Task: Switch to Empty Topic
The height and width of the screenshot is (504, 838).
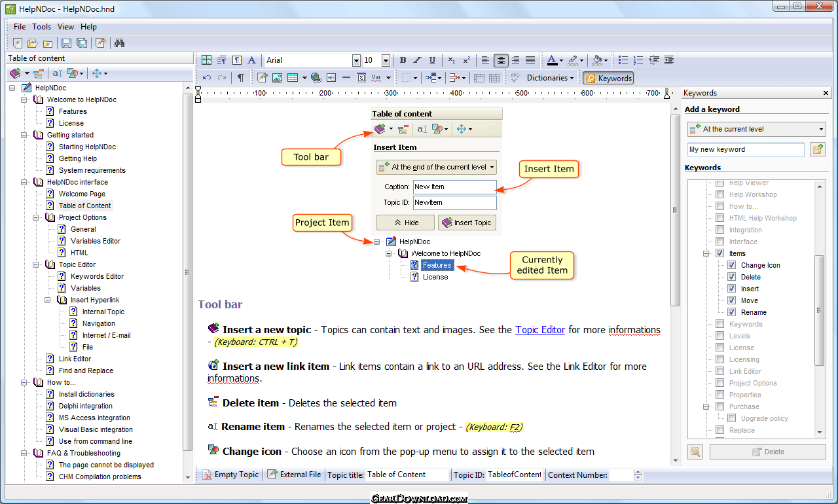Action: coord(230,475)
